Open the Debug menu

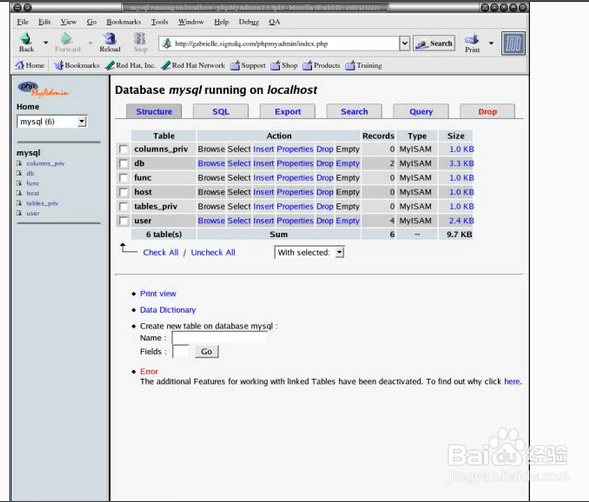click(249, 22)
